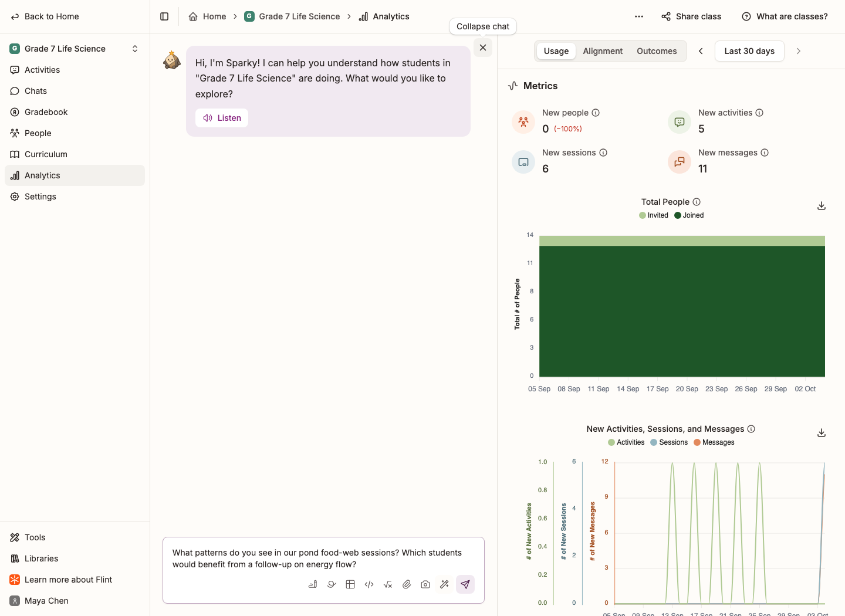Focus the chat message text box
Viewport: 845px width, 616px height.
pos(323,559)
